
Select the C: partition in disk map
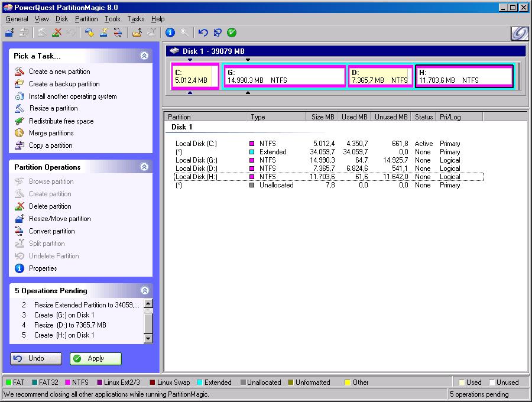(195, 76)
